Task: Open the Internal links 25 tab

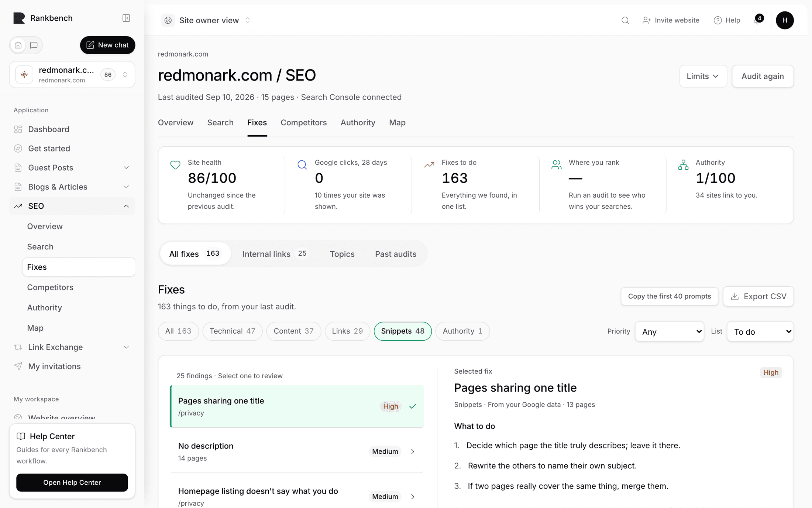Action: pos(275,254)
